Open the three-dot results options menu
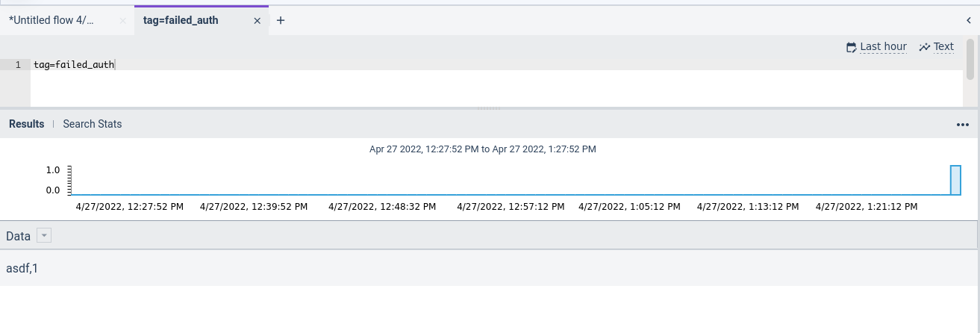The width and height of the screenshot is (980, 333). [962, 125]
